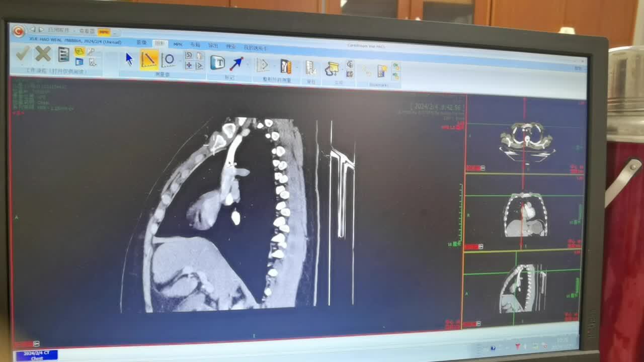Image resolution: width=644 pixels, height=362 pixels.
Task: Click the 2024/2/4 CT Chest series tab
Action: (37, 355)
